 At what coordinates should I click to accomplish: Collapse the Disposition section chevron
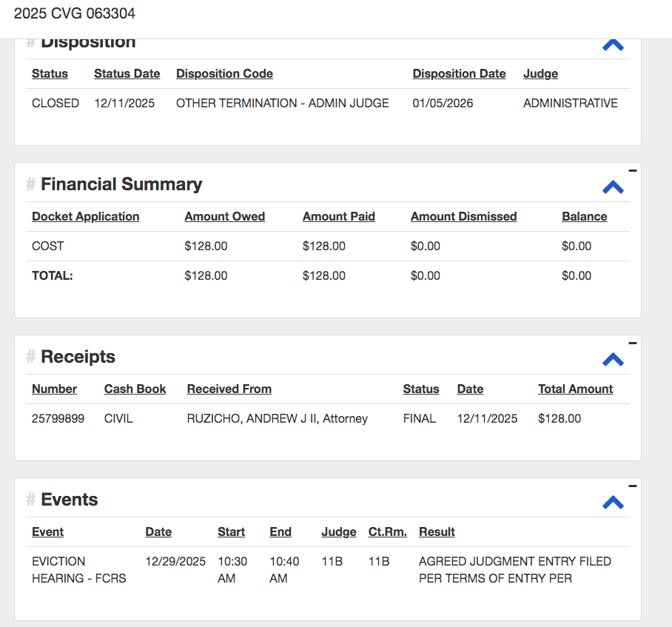[x=613, y=44]
